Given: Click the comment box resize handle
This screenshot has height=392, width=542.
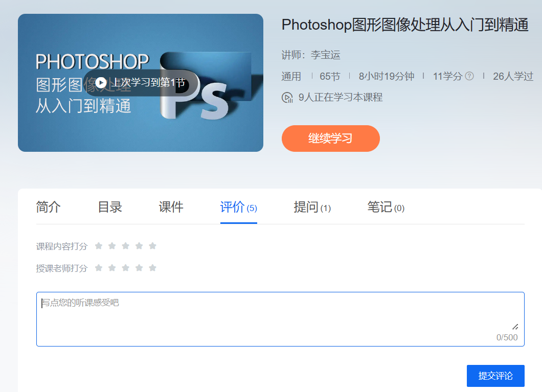Looking at the screenshot, I should click(x=515, y=327).
